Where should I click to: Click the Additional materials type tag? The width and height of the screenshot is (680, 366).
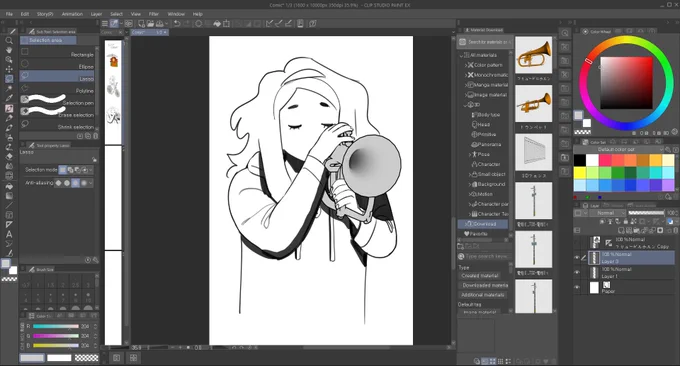click(483, 295)
